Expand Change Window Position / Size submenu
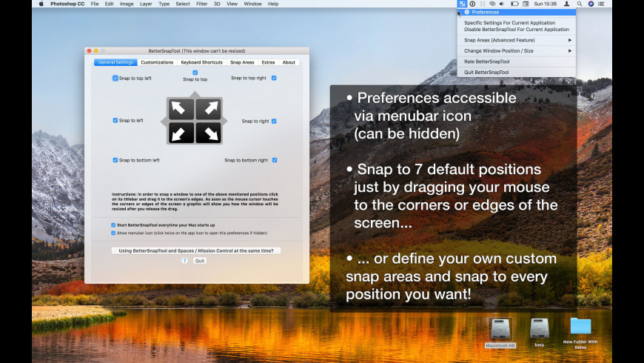The height and width of the screenshot is (363, 644). coord(517,50)
